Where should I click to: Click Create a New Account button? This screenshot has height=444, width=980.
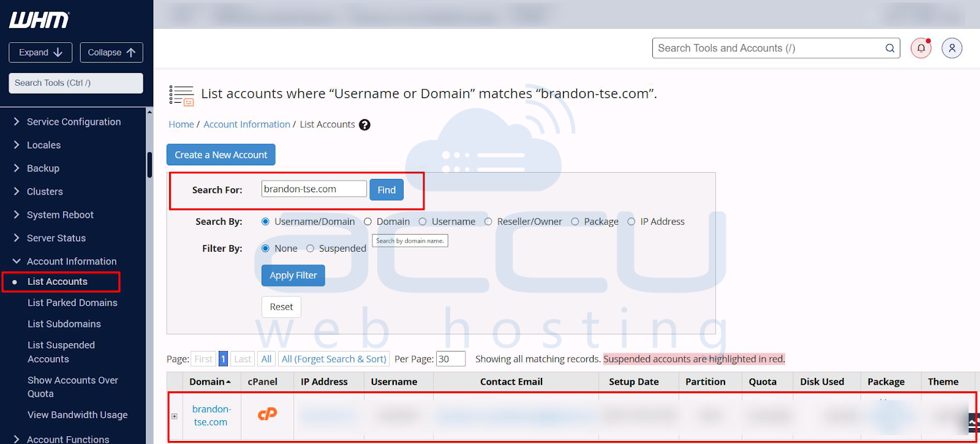point(221,155)
